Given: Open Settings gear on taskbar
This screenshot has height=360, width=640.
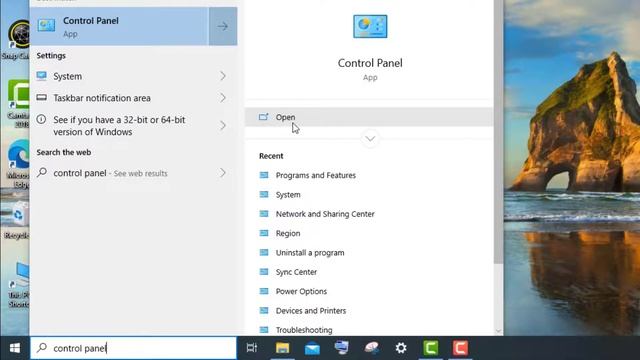Looking at the screenshot, I should tap(401, 348).
